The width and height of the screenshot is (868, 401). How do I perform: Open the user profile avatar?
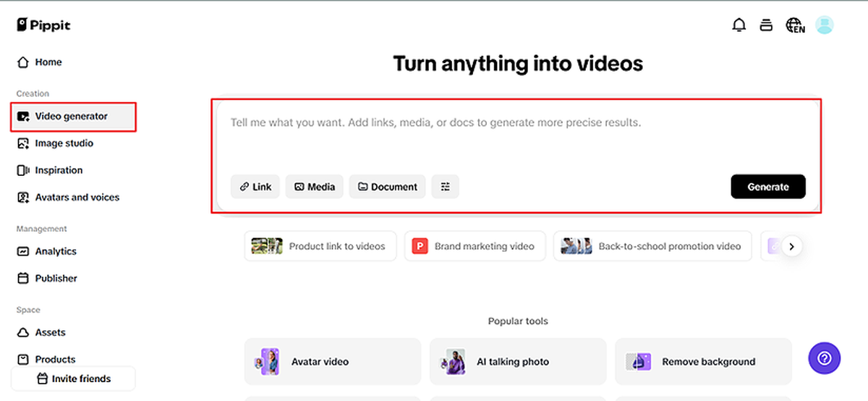pos(824,25)
